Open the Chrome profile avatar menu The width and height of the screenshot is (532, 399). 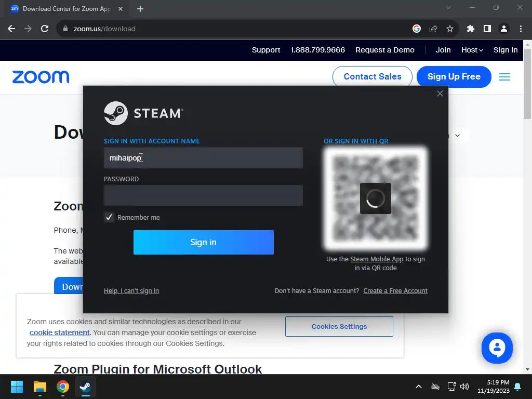504,29
